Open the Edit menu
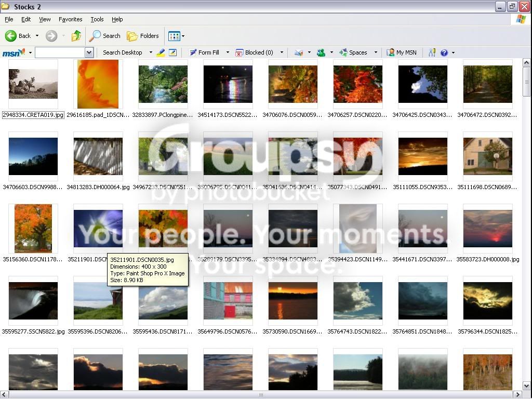 coord(26,19)
